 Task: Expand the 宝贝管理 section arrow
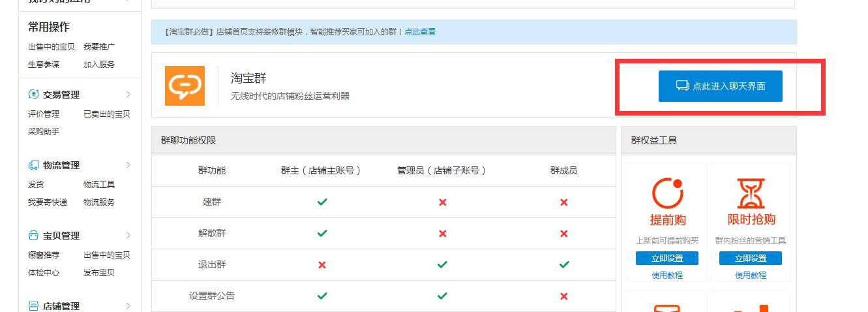point(128,236)
